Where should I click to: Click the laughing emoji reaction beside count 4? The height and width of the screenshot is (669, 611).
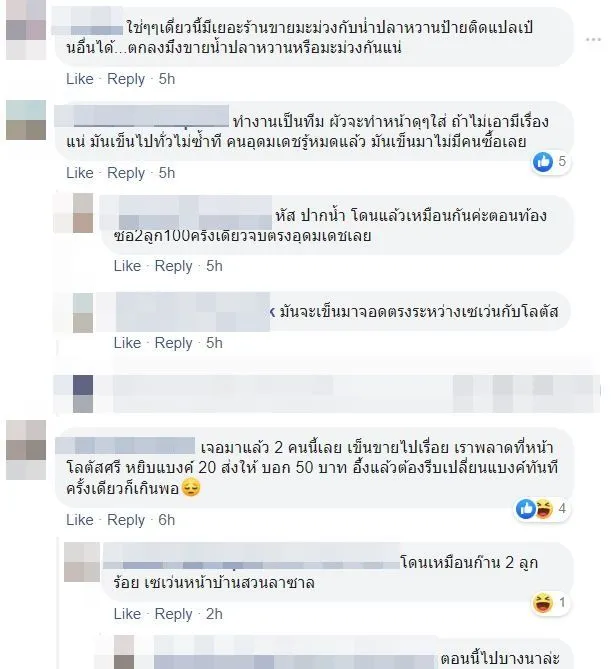(544, 509)
